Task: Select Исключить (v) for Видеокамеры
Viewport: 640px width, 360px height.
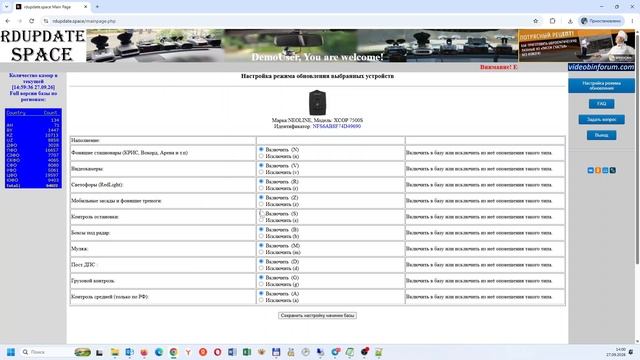Action: (x=261, y=172)
